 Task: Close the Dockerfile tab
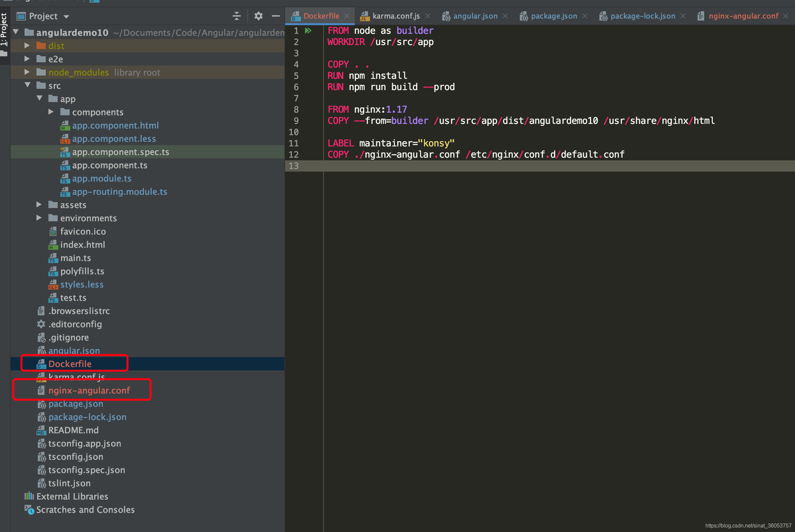click(346, 16)
